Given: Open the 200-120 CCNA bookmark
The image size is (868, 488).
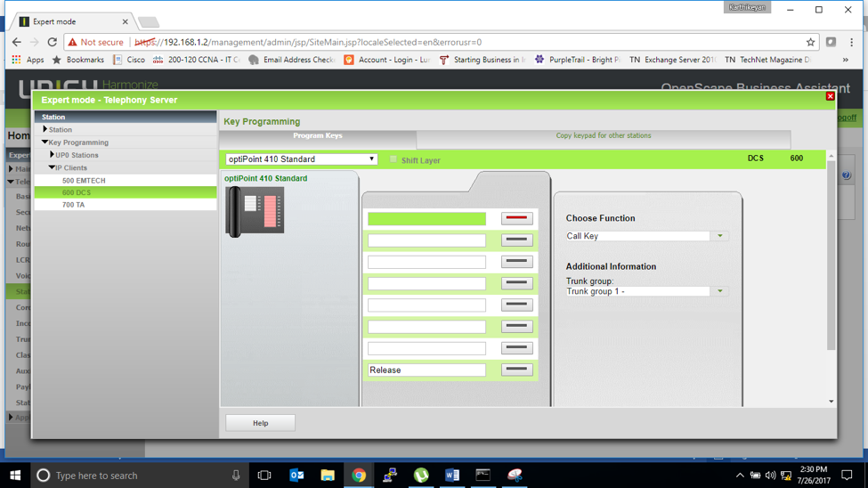Looking at the screenshot, I should [x=197, y=60].
